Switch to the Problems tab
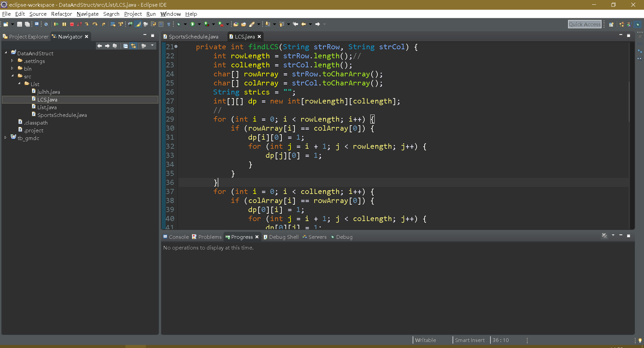 [x=207, y=237]
